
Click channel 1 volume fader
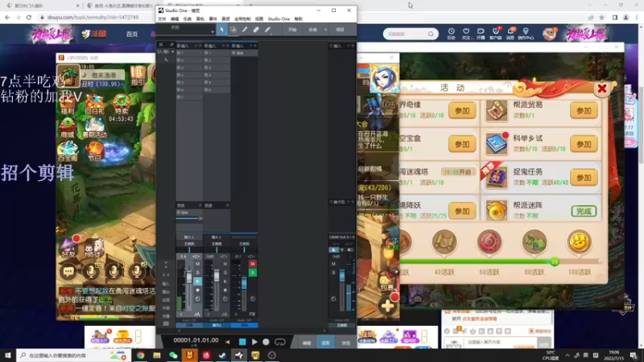pyautogui.click(x=189, y=278)
